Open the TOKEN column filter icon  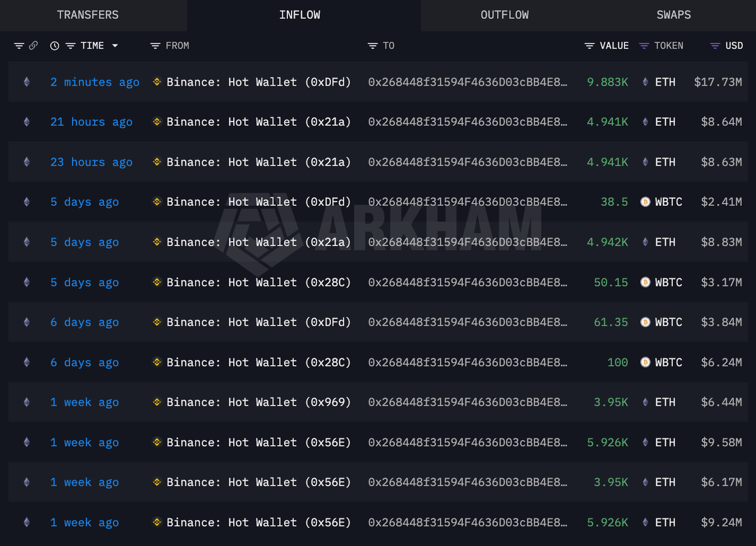[x=644, y=46]
